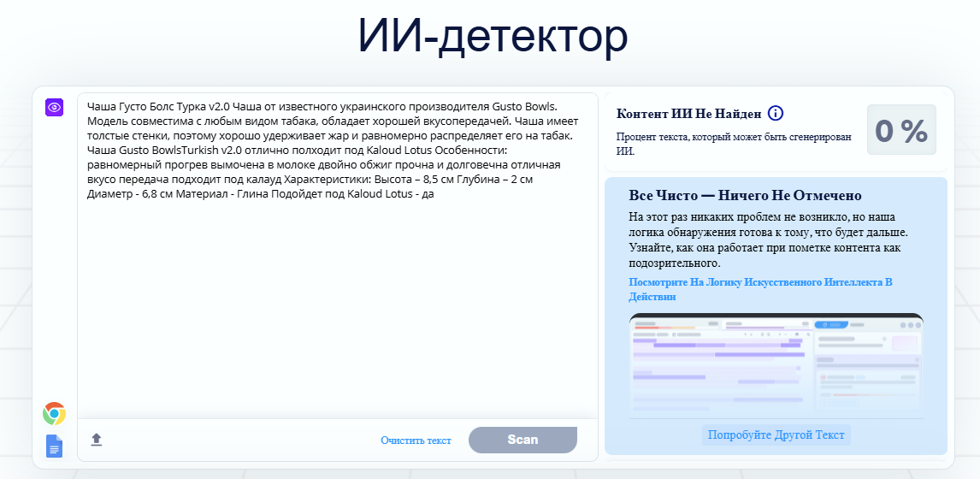Open the Google Docs icon
Screen dimensions: 980x479
(55, 446)
